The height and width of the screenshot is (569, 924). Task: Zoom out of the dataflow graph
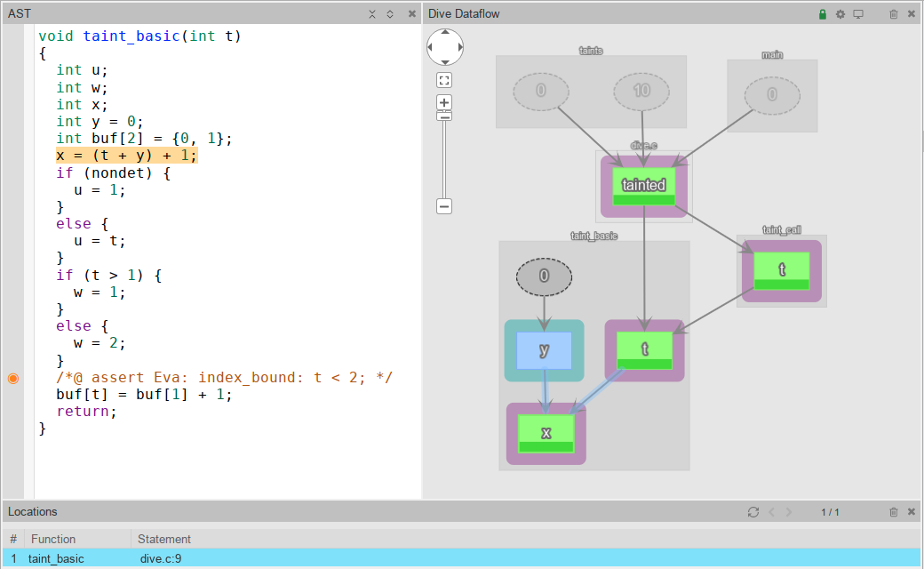click(444, 206)
